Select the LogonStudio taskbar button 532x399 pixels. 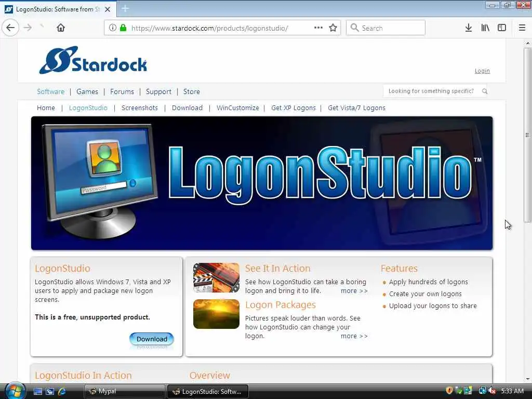click(208, 392)
